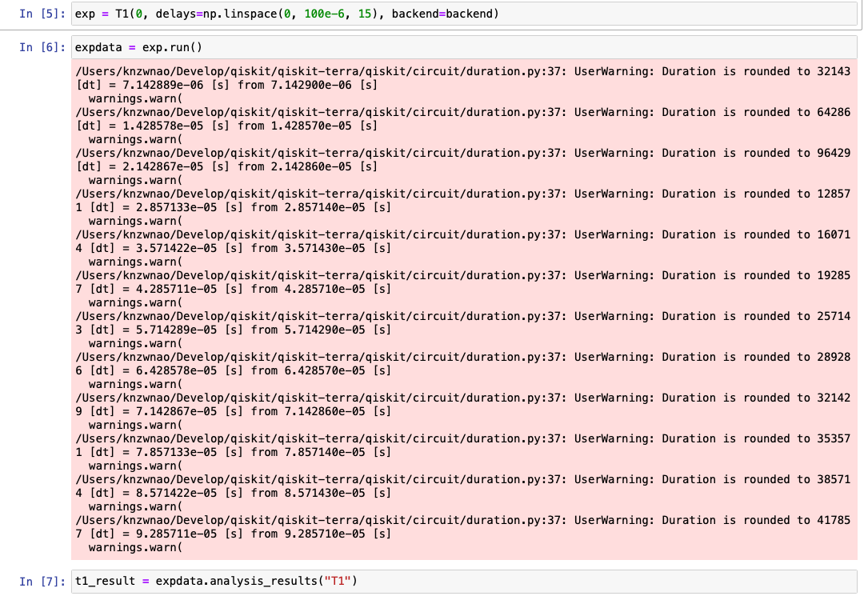Click the value 7.142867e-05 in output

pyautogui.click(x=177, y=412)
